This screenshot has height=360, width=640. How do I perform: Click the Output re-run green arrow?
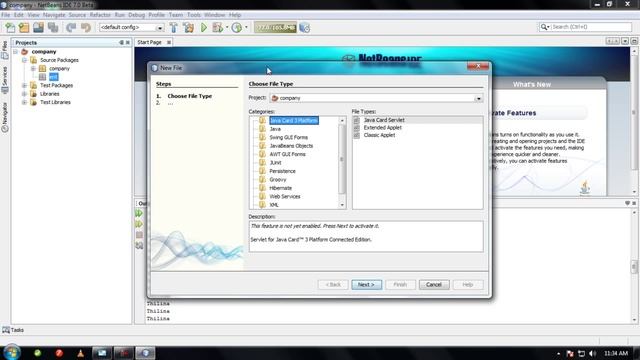139,213
